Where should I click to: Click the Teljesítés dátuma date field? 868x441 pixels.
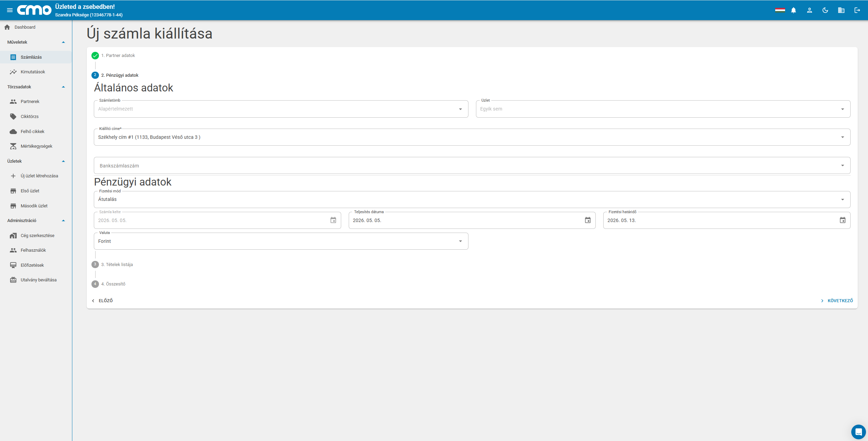coord(472,220)
